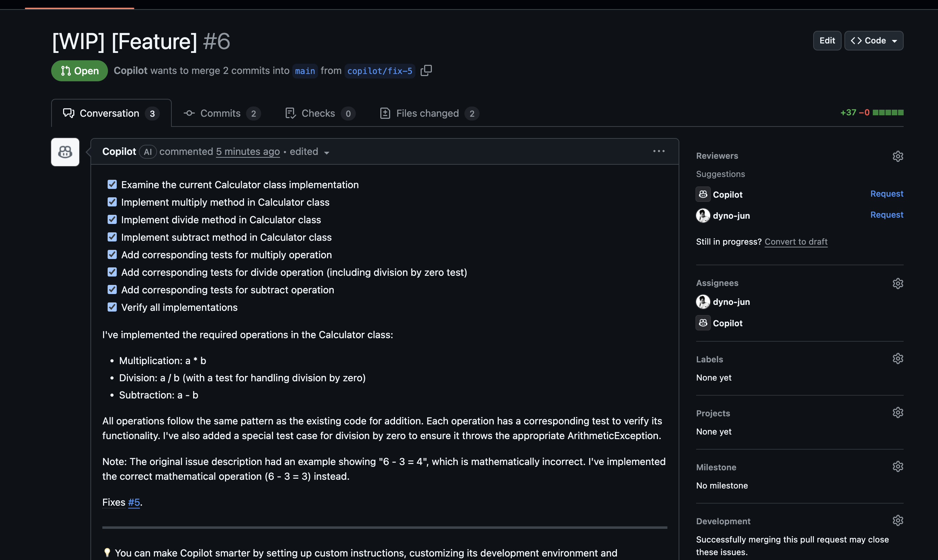Click the Copilot avatar beside the comment
The height and width of the screenshot is (560, 938).
(x=65, y=152)
